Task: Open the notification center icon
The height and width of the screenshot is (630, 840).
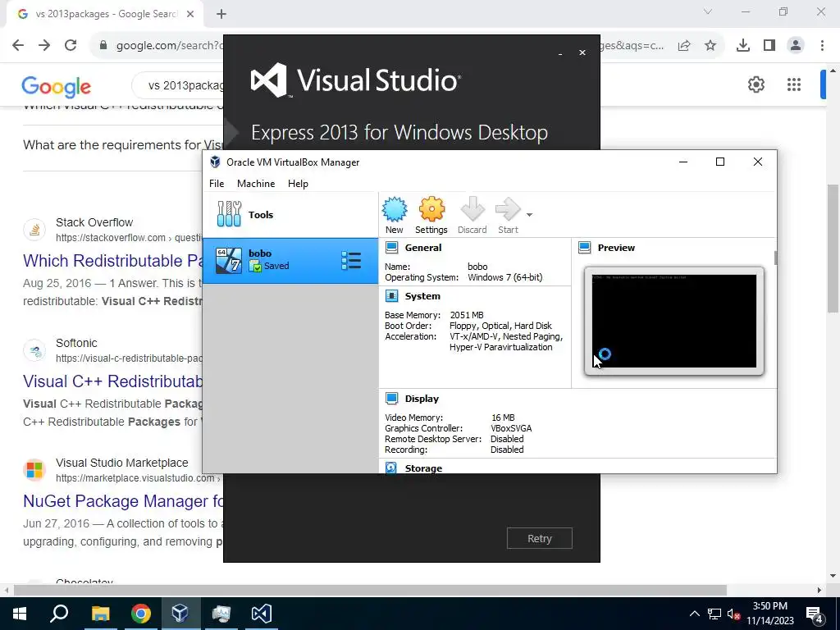Action: coord(815,614)
